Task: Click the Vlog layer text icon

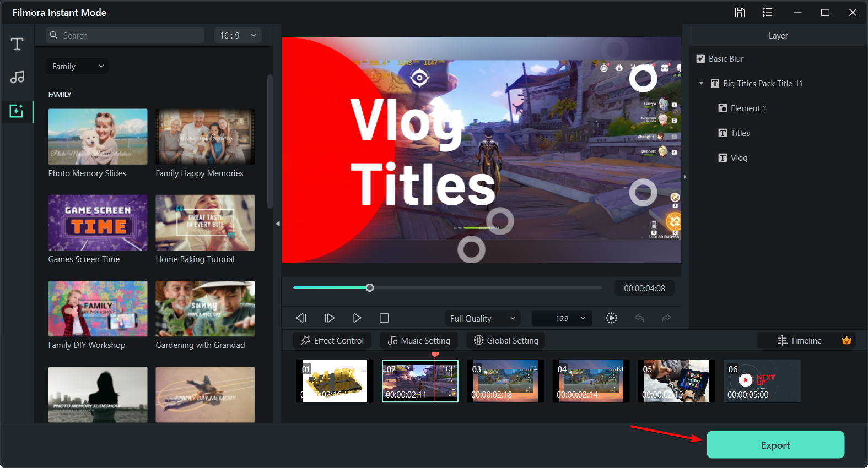Action: 723,157
